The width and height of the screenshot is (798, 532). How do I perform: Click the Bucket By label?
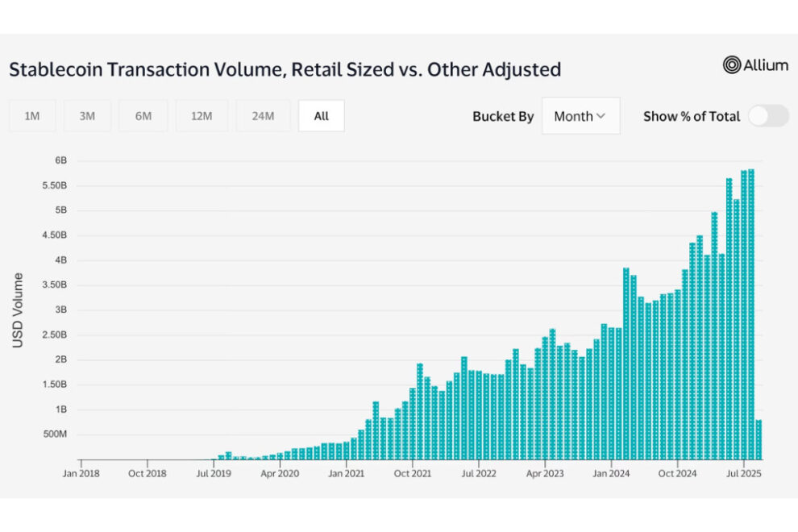click(x=503, y=116)
